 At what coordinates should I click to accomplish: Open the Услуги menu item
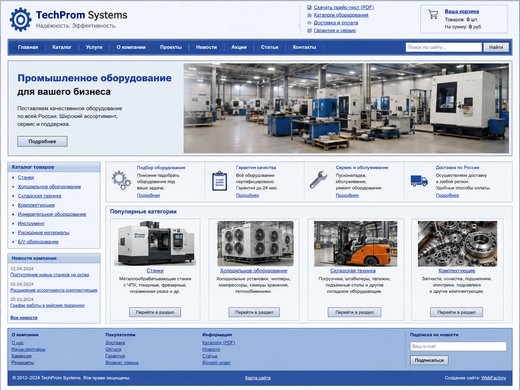(x=94, y=47)
